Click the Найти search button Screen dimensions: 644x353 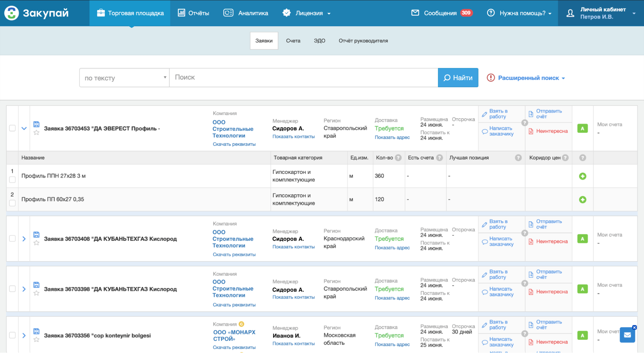point(458,78)
